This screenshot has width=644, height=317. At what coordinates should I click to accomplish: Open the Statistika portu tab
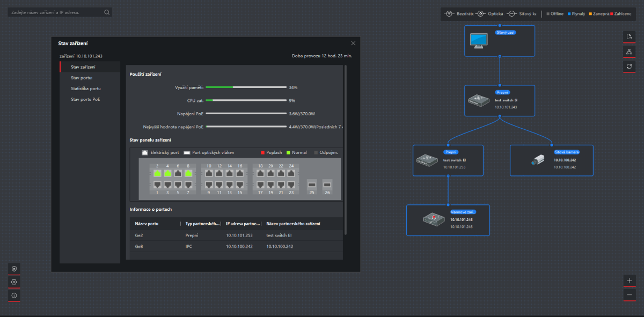(x=85, y=89)
